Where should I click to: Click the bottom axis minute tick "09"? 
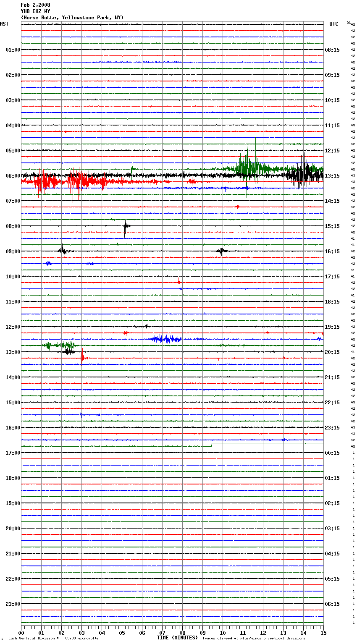point(202,633)
